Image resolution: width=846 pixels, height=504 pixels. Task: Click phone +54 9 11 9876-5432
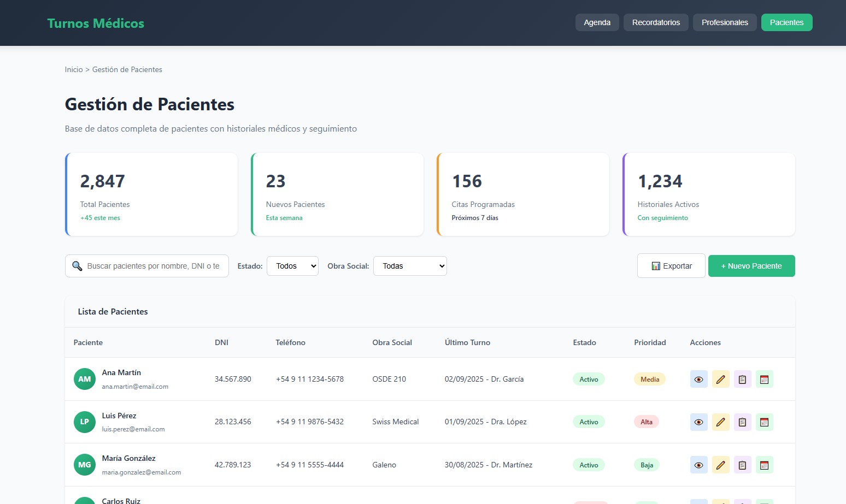[310, 422]
